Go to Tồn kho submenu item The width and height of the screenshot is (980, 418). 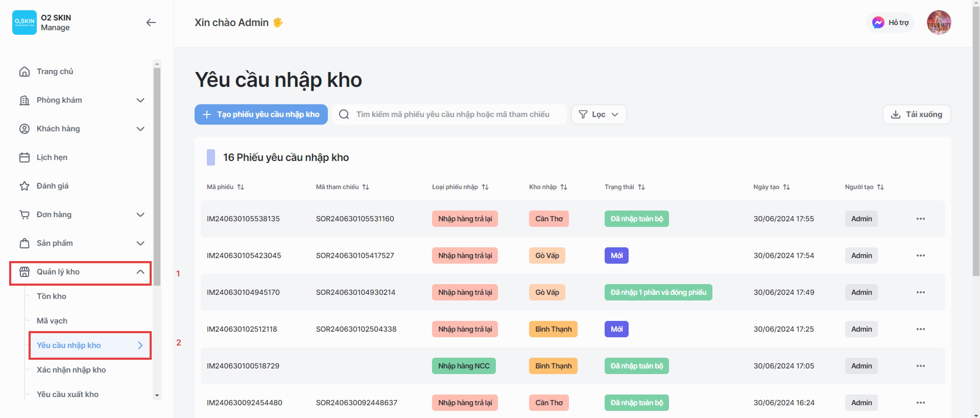point(51,296)
